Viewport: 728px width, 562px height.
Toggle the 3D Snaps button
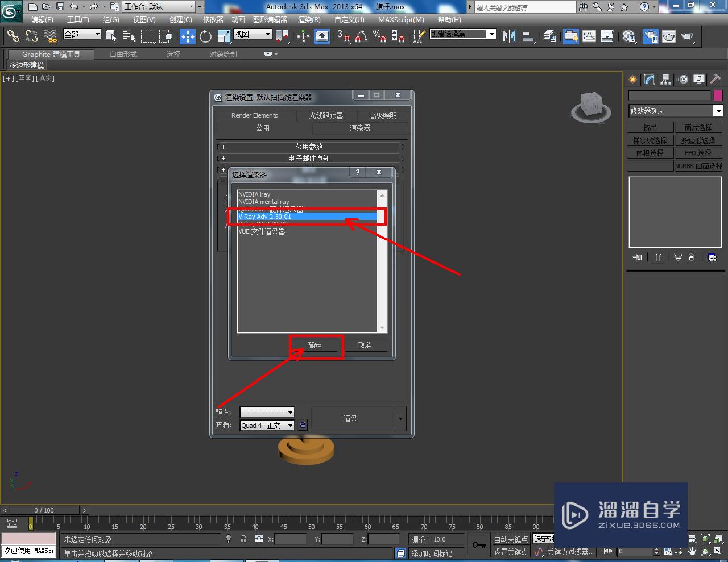[343, 36]
